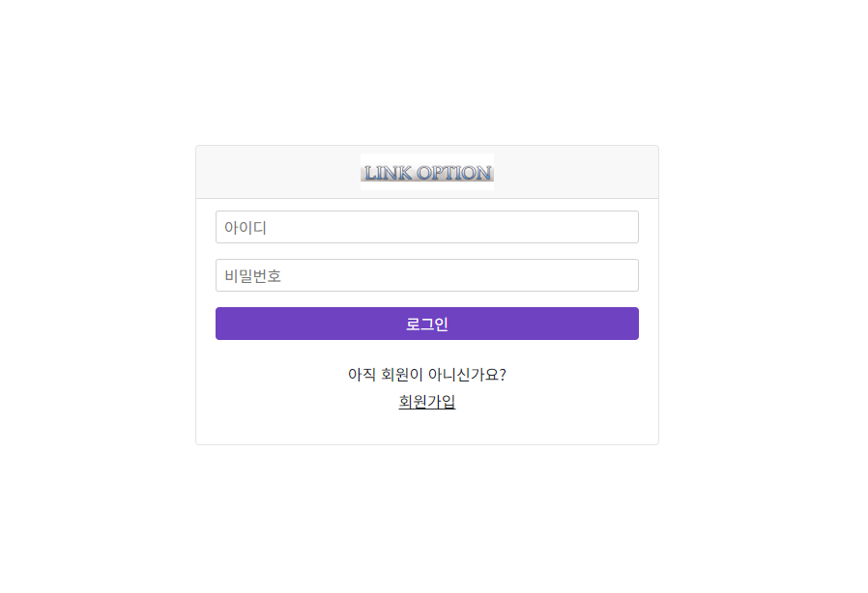Place cursor in the 비밀번호 text box

click(427, 275)
